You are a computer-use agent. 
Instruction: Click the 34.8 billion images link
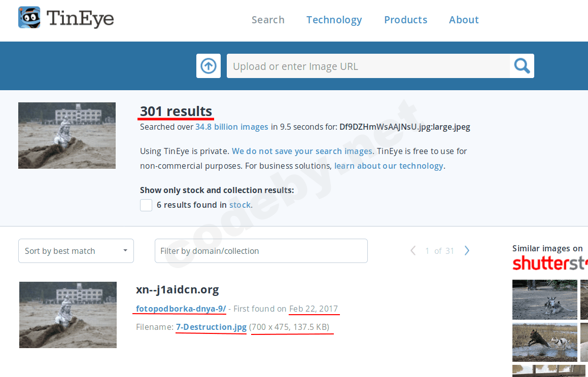(x=232, y=127)
